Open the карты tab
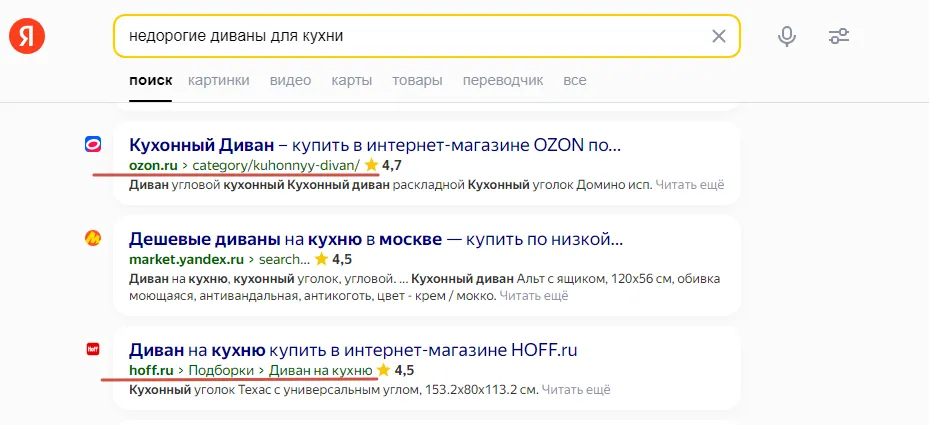 click(x=352, y=81)
